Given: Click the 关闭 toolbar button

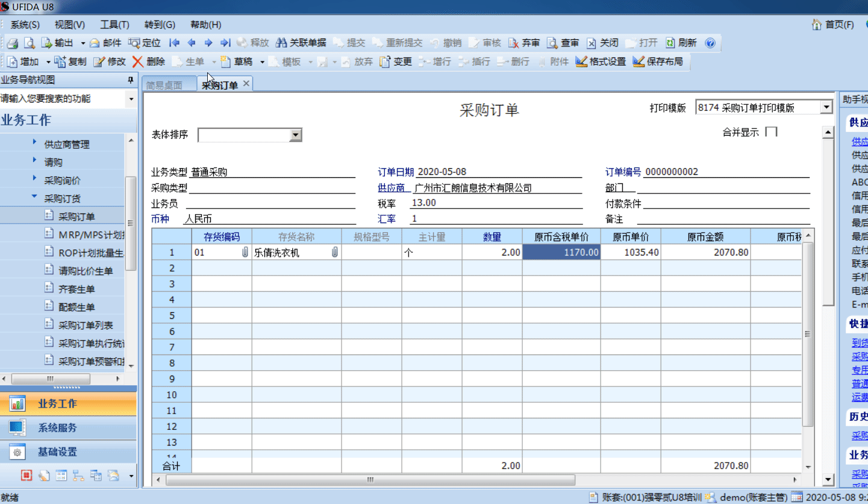Looking at the screenshot, I should point(602,43).
